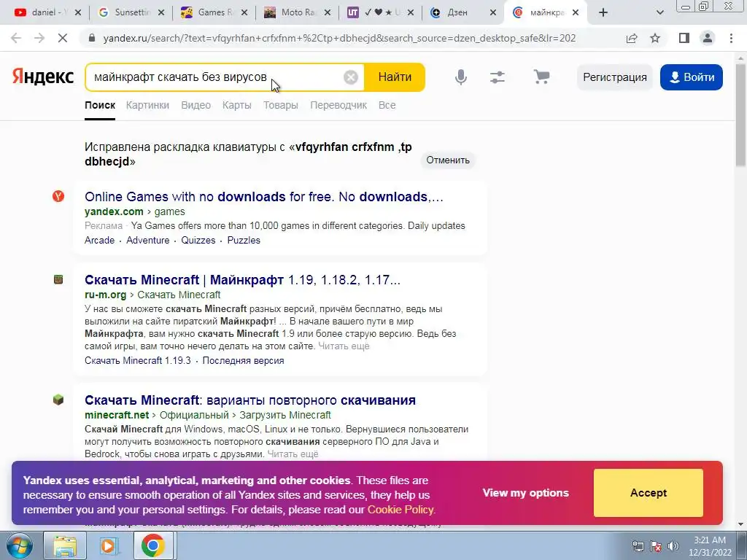Open the media player taskbar icon
Screen dimensions: 747x560
[109, 545]
